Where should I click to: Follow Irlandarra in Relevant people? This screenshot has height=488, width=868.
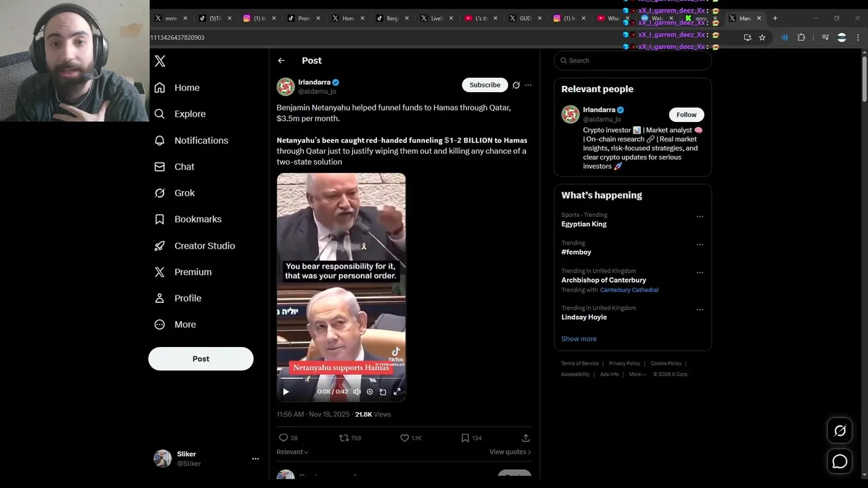tap(686, 115)
